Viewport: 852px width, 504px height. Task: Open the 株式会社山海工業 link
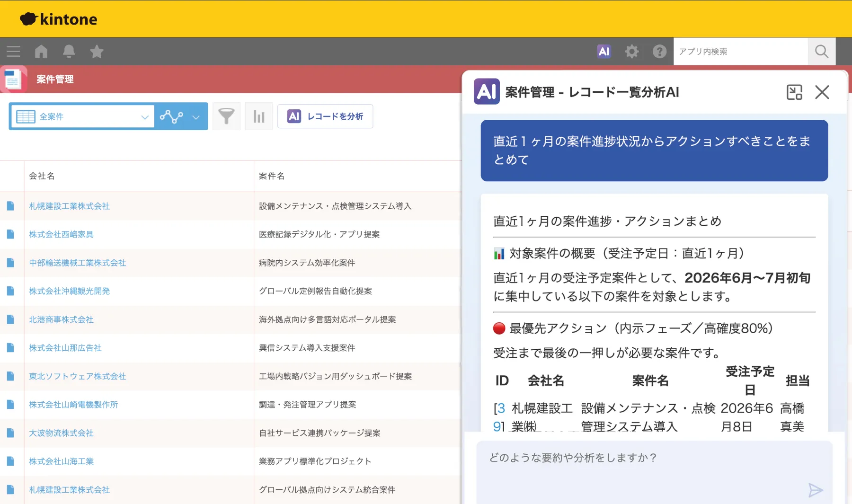[x=62, y=461]
